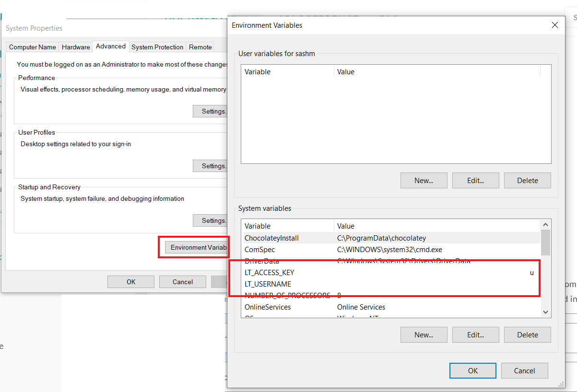Click Delete under User variables
Image resolution: width=577 pixels, height=392 pixels.
[x=527, y=181]
